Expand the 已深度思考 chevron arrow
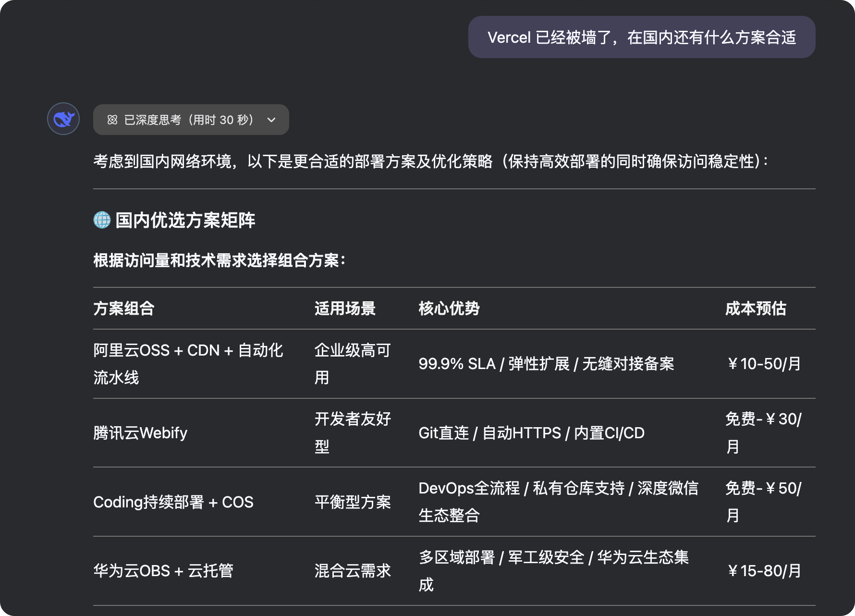 [x=271, y=120]
